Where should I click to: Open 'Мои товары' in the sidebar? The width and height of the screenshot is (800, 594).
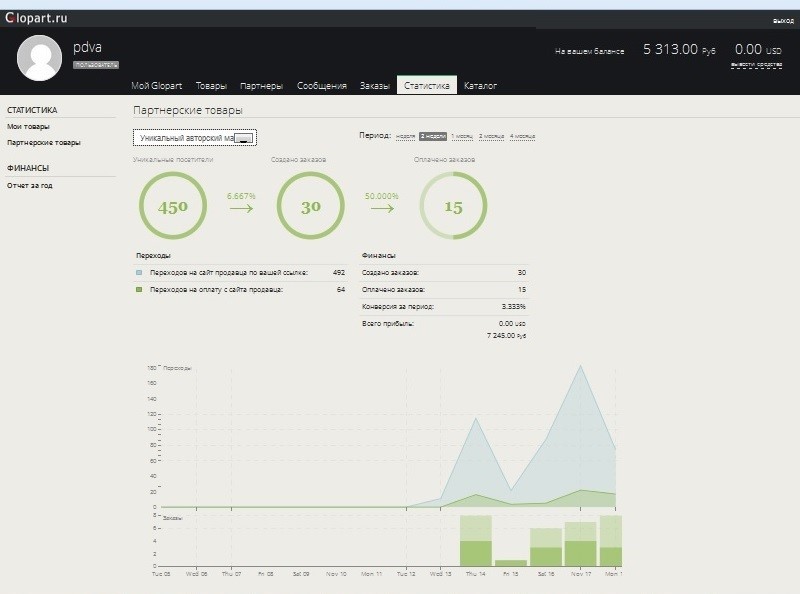coord(28,127)
